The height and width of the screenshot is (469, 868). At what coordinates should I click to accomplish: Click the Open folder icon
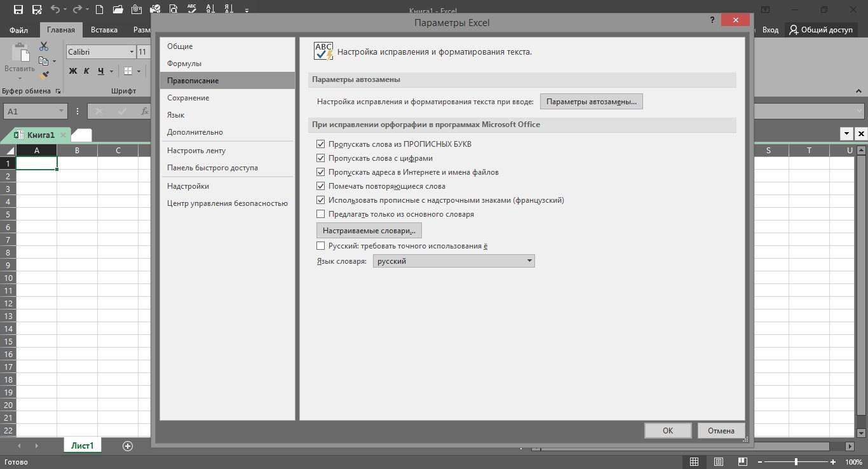(118, 10)
